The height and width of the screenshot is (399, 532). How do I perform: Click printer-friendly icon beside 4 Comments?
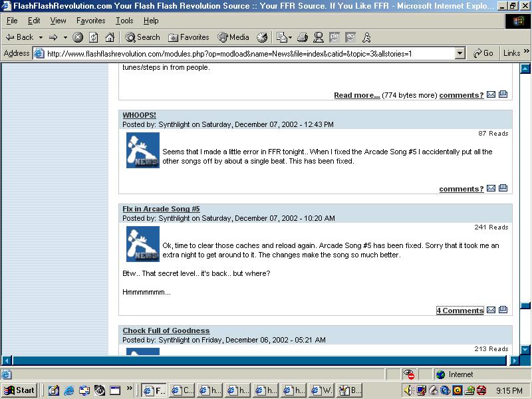(503, 309)
